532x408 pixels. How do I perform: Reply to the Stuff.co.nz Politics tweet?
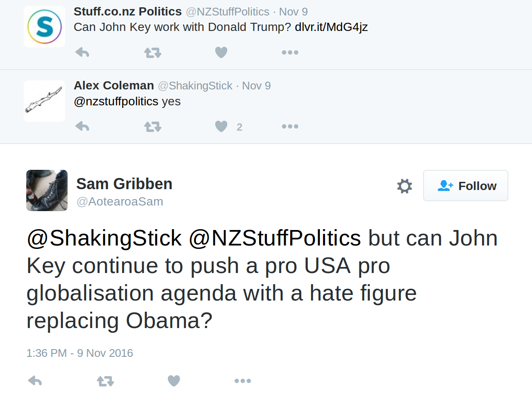82,52
